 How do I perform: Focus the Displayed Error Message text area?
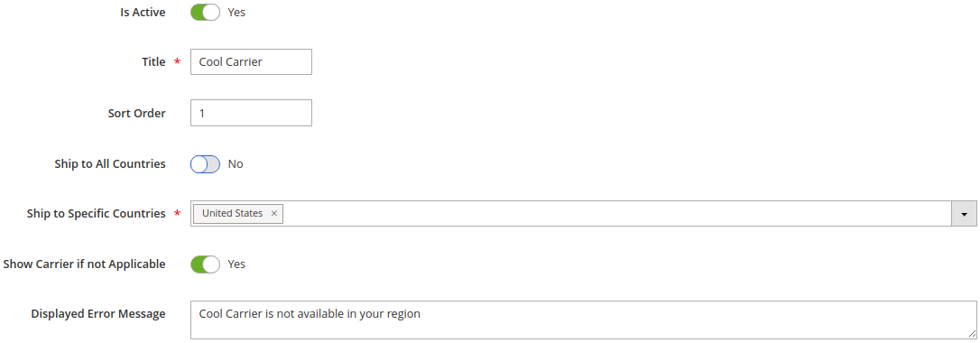click(584, 320)
